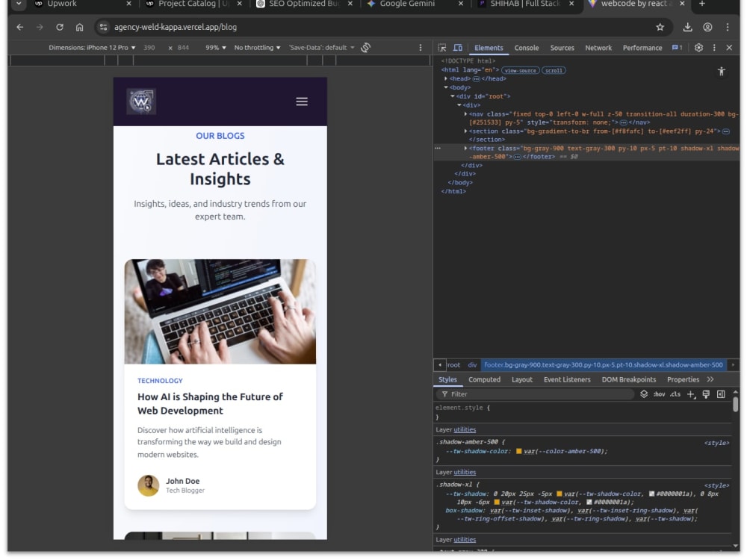Viewport: 747px width, 560px height.
Task: Open the No throttling dropdown
Action: (257, 48)
